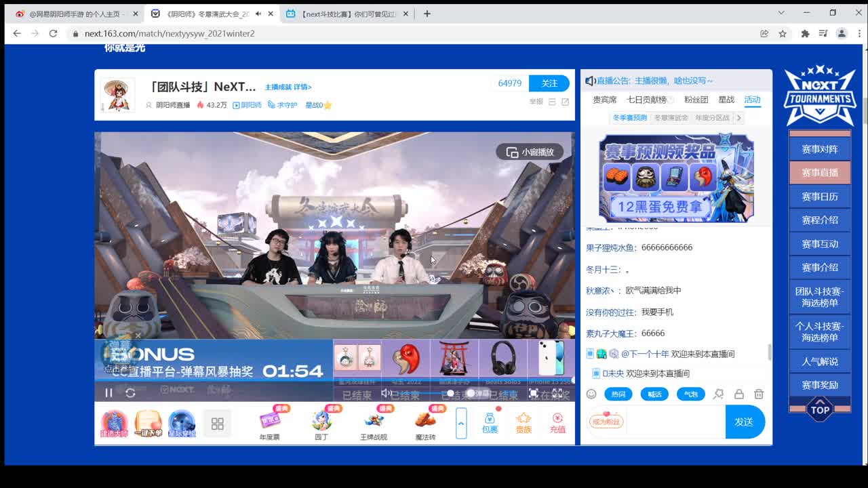This screenshot has height=488, width=868.
Task: Click the live announcement speaker icon
Action: pos(590,81)
